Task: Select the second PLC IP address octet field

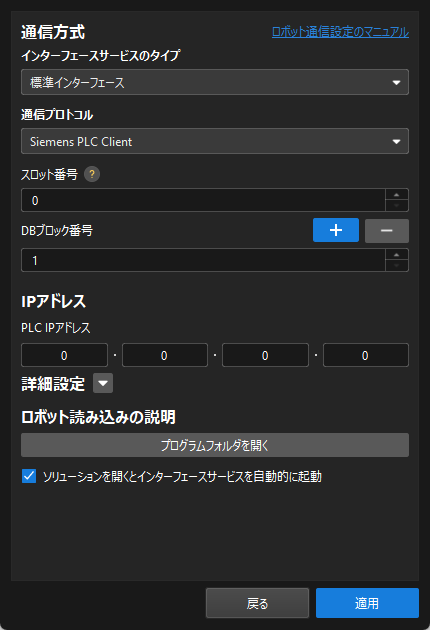Action: 165,355
